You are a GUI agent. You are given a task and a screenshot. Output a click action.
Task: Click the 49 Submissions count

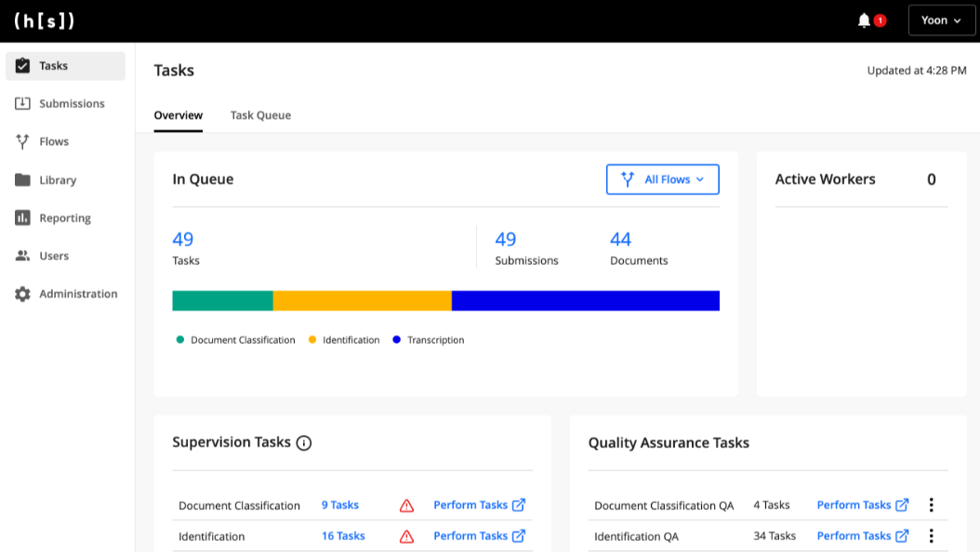point(506,239)
